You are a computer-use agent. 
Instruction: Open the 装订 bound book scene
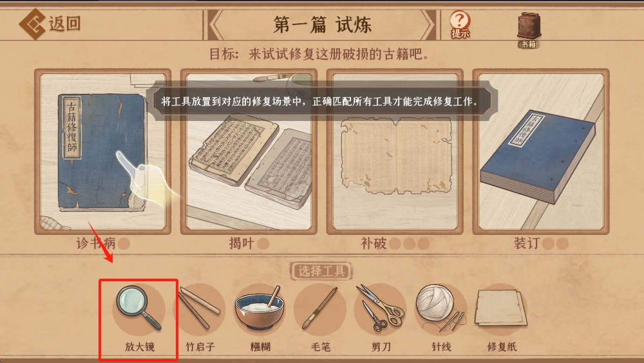[x=541, y=151]
